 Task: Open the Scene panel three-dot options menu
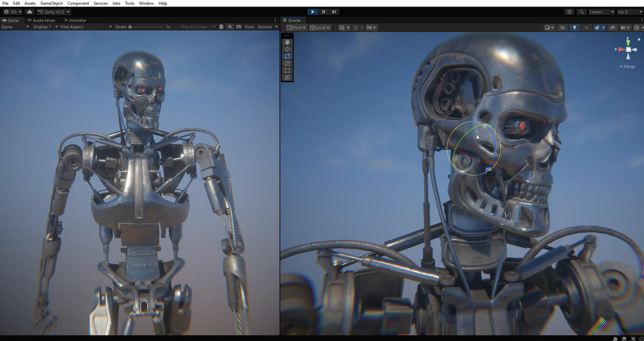pos(641,20)
